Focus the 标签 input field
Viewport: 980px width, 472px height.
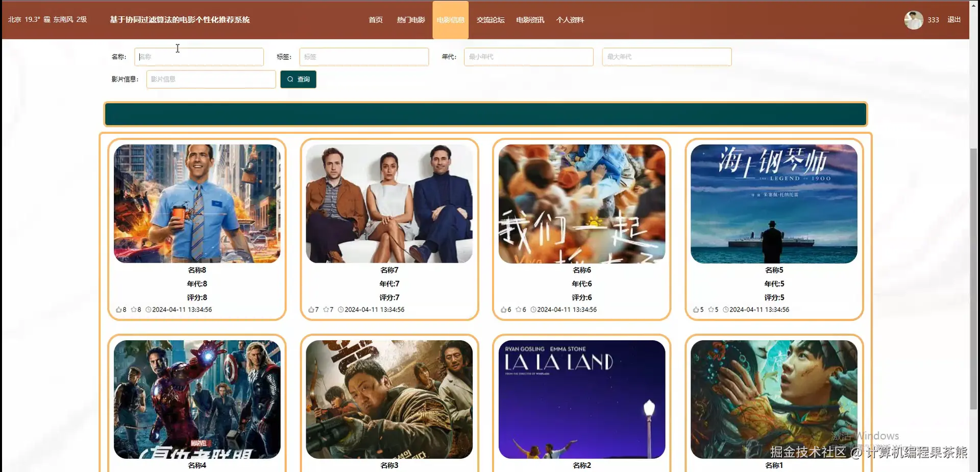coord(364,57)
